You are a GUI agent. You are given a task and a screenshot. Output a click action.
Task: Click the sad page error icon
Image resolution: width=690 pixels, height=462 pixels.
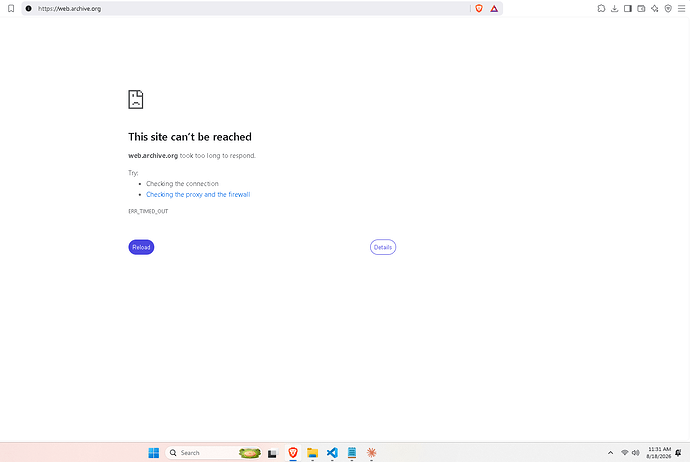(x=136, y=99)
